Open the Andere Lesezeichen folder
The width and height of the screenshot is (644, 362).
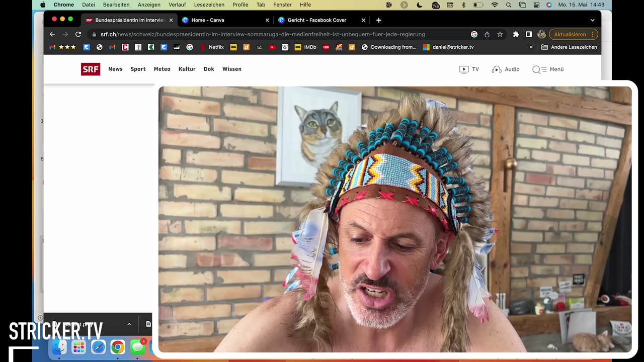point(569,47)
